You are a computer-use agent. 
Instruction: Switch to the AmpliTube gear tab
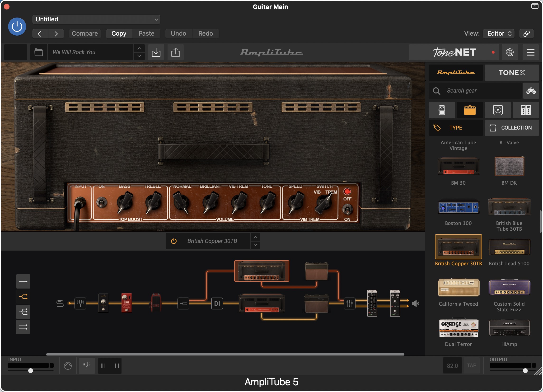coord(456,73)
